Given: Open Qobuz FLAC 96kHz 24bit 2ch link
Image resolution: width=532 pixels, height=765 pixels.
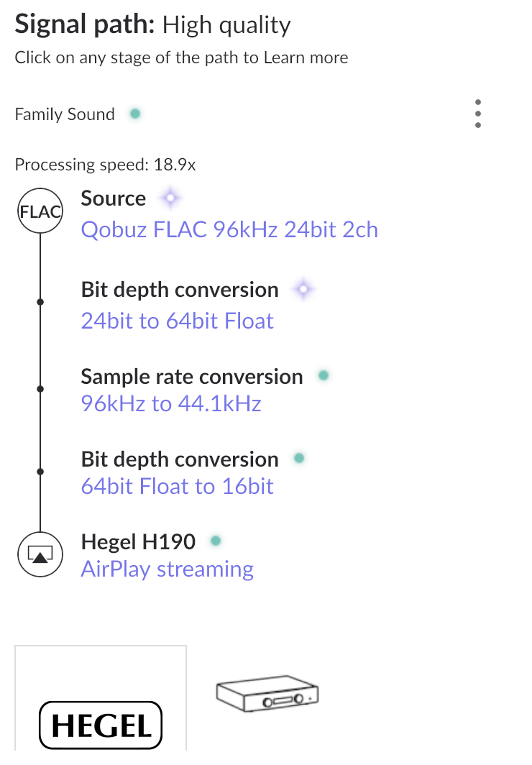Looking at the screenshot, I should (229, 229).
